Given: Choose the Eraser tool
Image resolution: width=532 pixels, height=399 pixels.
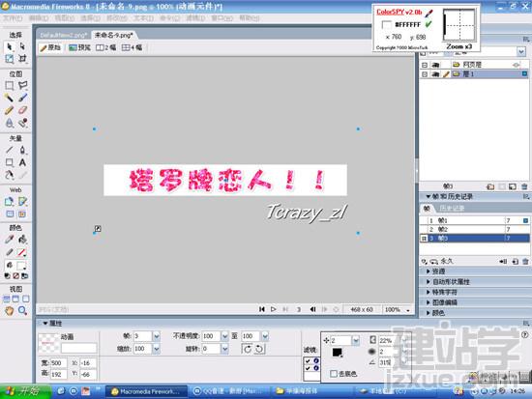Looking at the screenshot, I should coord(22,110).
